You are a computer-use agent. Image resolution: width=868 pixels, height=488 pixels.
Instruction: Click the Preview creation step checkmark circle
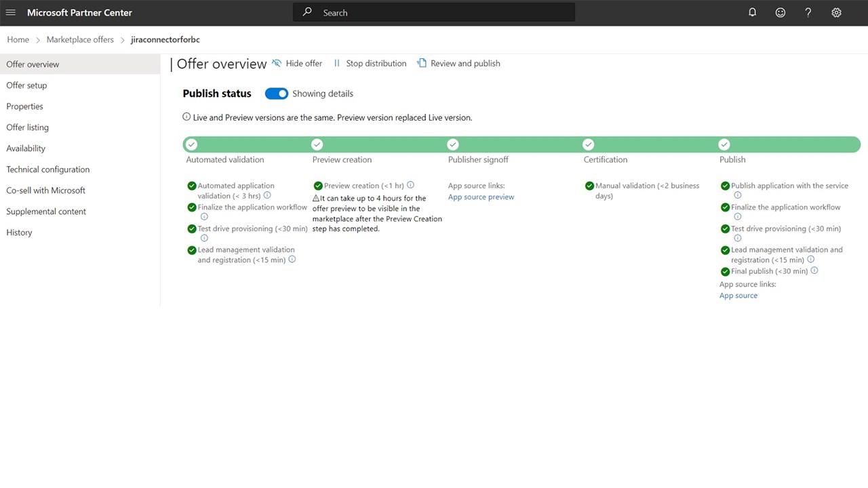pos(317,144)
